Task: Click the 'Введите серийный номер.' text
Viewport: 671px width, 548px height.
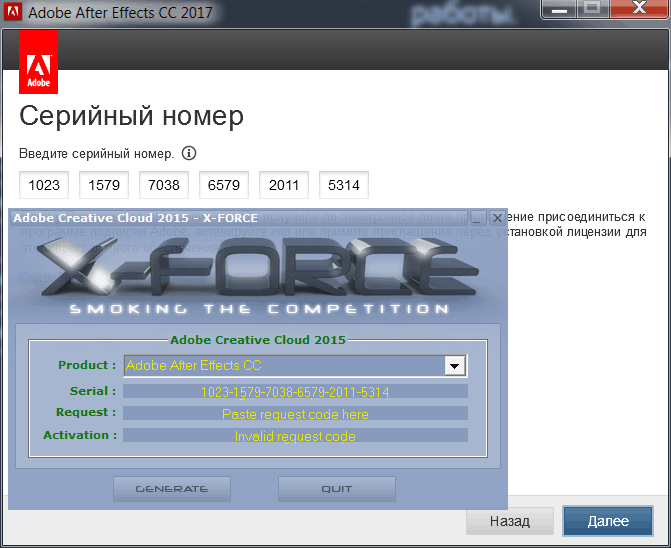Action: coord(97,154)
